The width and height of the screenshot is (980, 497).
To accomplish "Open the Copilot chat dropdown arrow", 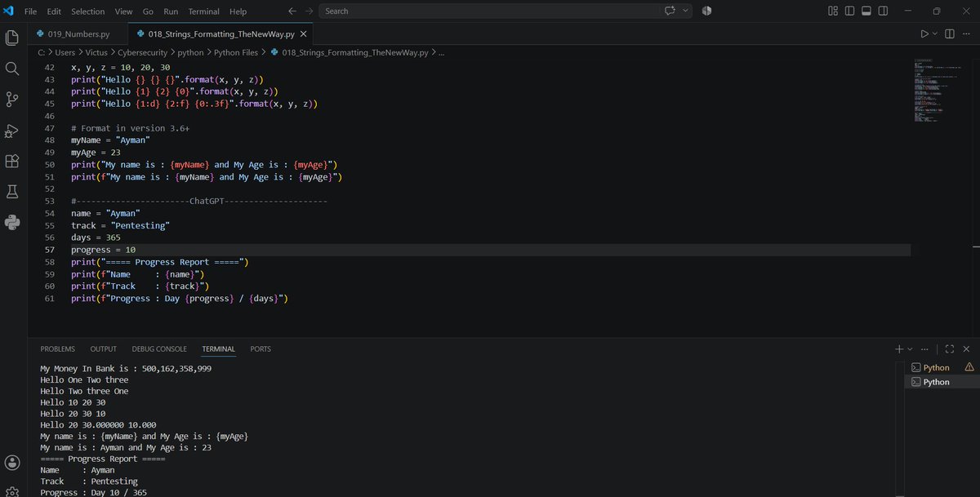I will pyautogui.click(x=686, y=11).
